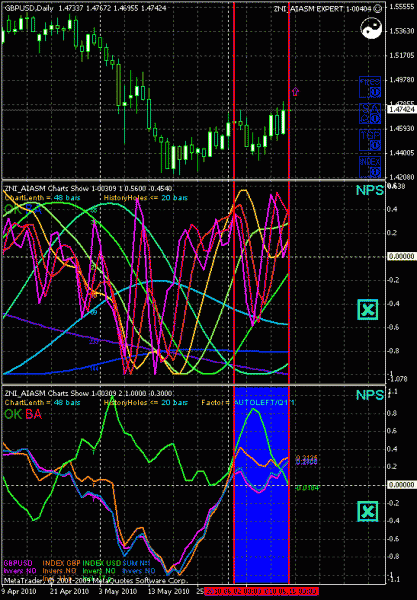Click the 9 Apr 2010 date on time axis
Image resolution: width=417 pixels, height=600 pixels.
pos(19,592)
